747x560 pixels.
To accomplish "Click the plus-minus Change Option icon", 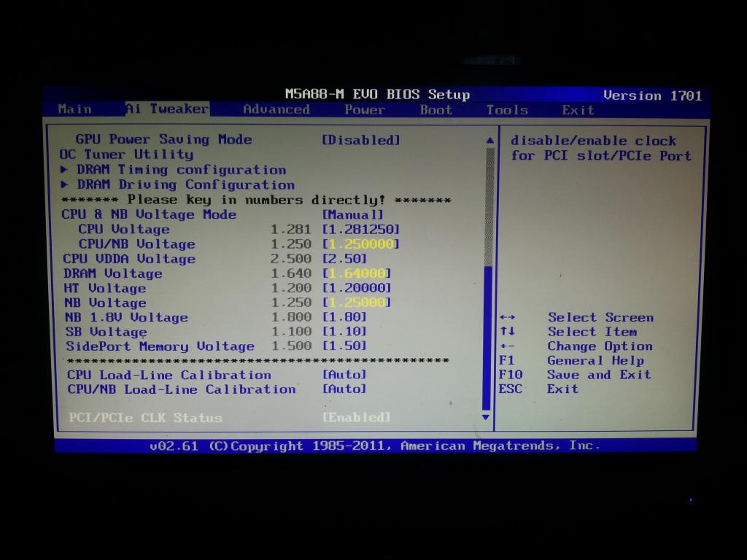I will (x=508, y=346).
